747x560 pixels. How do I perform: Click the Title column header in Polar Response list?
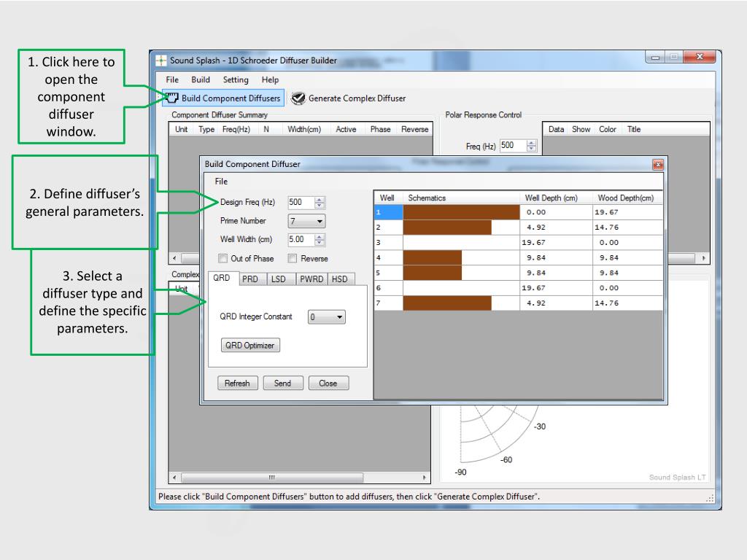(x=634, y=130)
